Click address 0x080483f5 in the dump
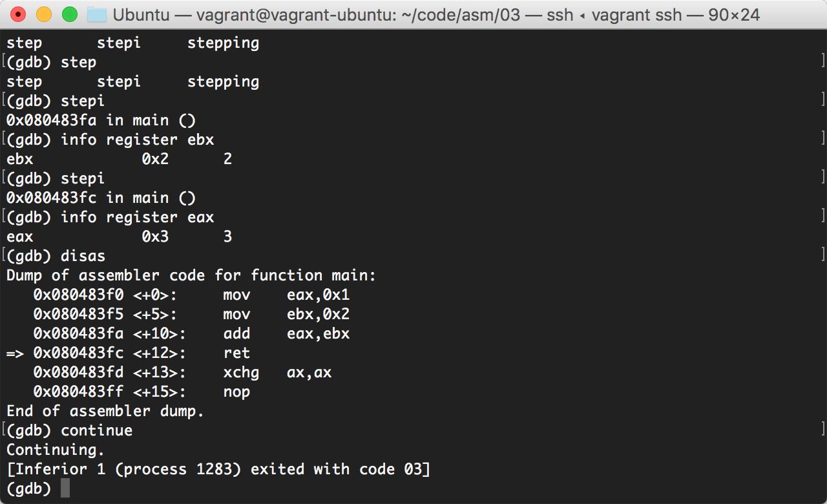The height and width of the screenshot is (504, 827). pyautogui.click(x=78, y=314)
